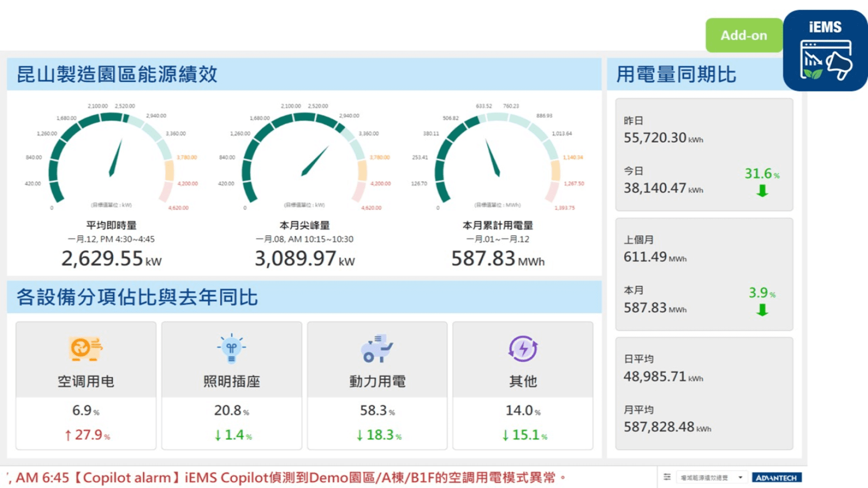The width and height of the screenshot is (868, 488).
Task: Click the green 15.1% decrease value
Action: pyautogui.click(x=524, y=435)
